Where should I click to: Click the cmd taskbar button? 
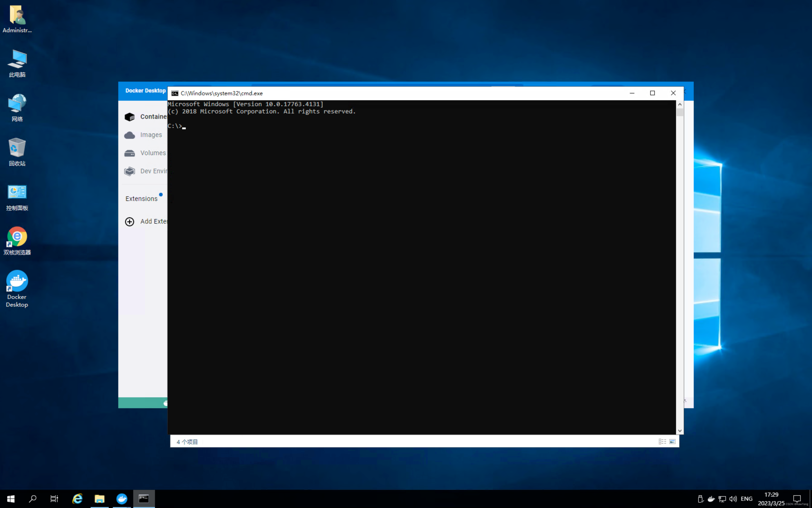144,499
